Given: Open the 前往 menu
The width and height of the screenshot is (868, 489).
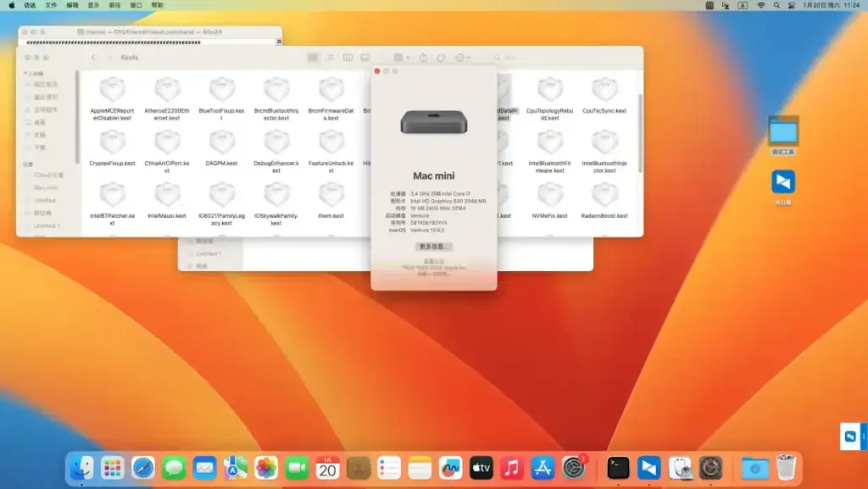Looking at the screenshot, I should pos(114,5).
